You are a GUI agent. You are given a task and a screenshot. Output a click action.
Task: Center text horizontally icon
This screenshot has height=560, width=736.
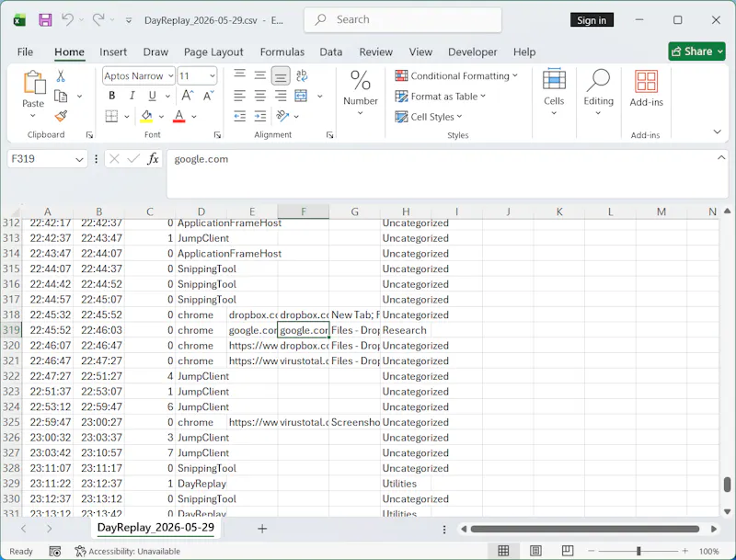[260, 96]
